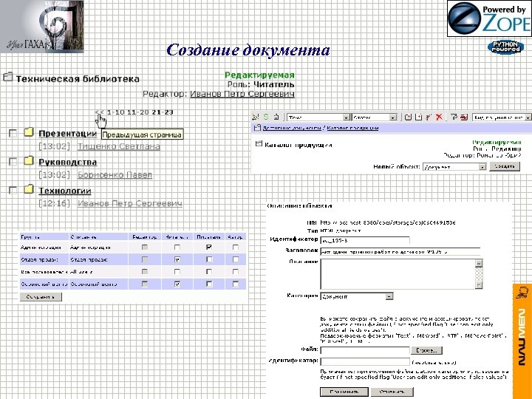Enable Автор for Все пользователи group

[x=236, y=272]
